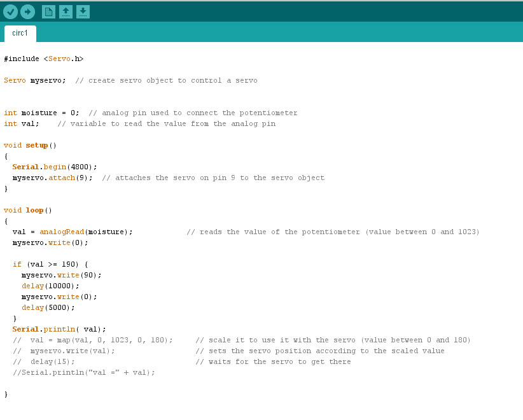Click the commented '//Serial.println("val =" + val);' line

click(84, 373)
